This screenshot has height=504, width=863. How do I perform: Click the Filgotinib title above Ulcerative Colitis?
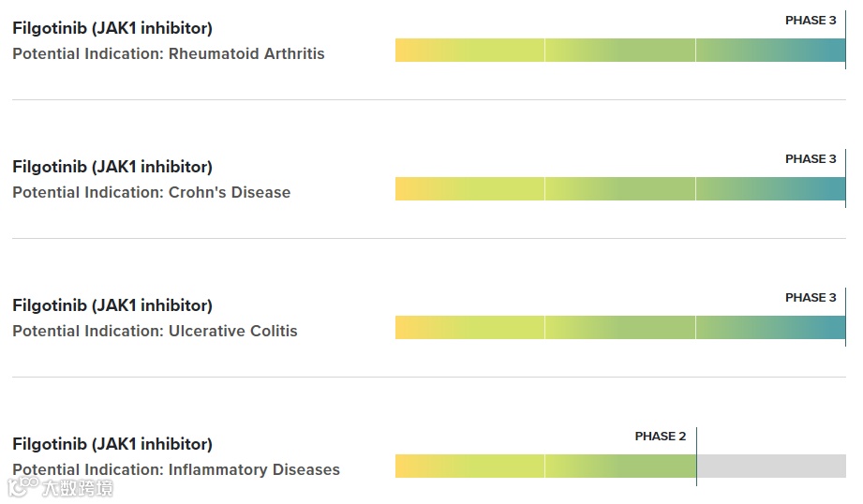112,305
